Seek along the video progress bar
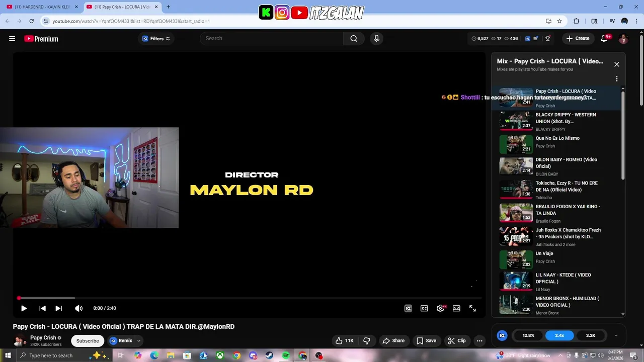The image size is (644, 362). tap(250, 298)
